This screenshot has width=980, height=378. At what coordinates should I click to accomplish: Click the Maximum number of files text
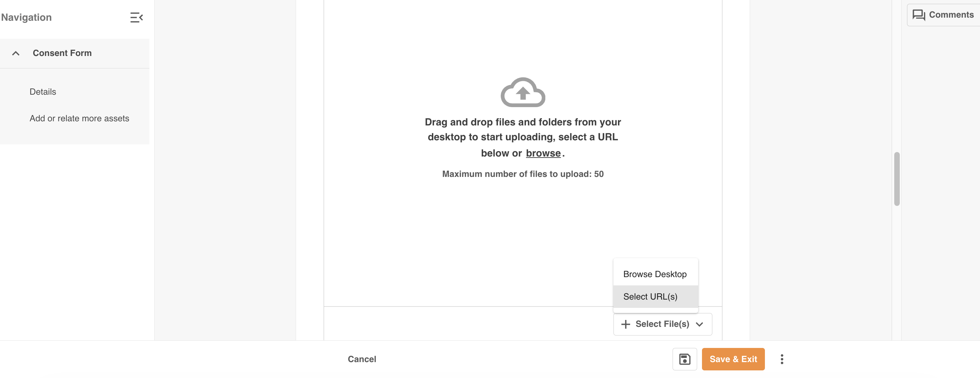(523, 174)
